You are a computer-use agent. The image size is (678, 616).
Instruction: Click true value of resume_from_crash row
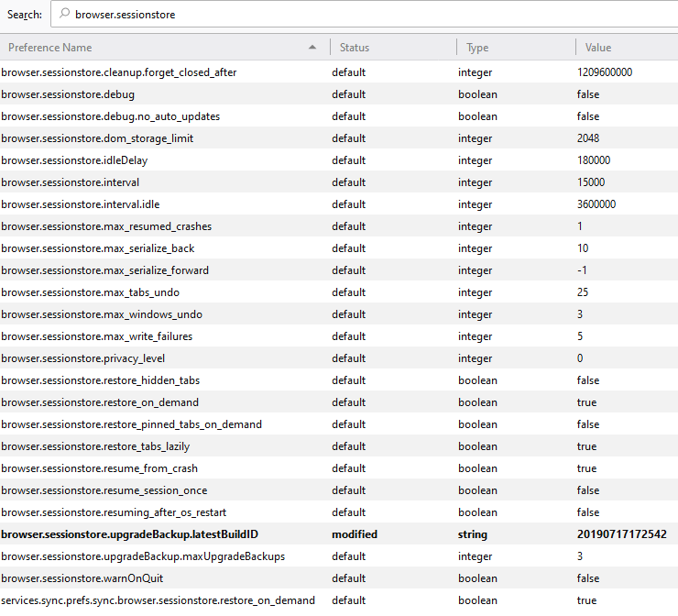coord(586,468)
